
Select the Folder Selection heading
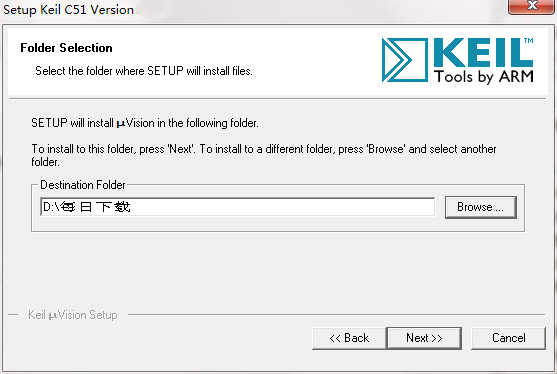[66, 48]
